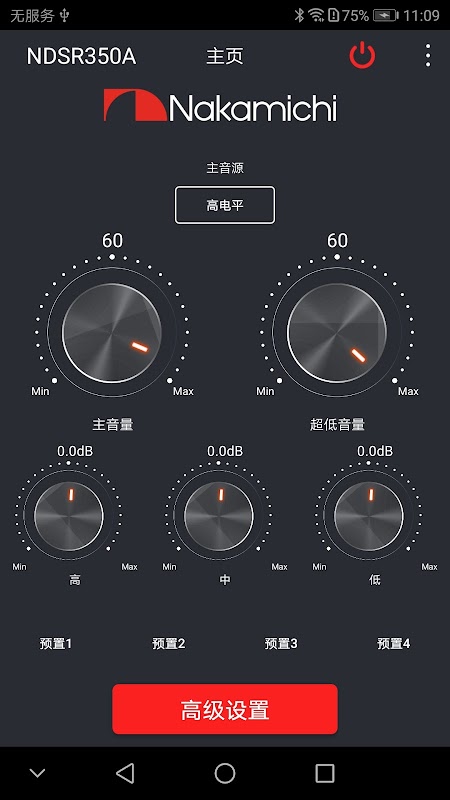Screen dimensions: 450x800
Task: Tap the Wi-Fi status icon
Action: (316, 15)
